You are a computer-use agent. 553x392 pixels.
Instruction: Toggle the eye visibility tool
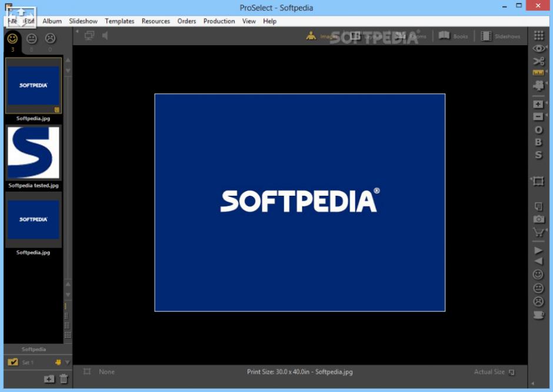pos(538,48)
